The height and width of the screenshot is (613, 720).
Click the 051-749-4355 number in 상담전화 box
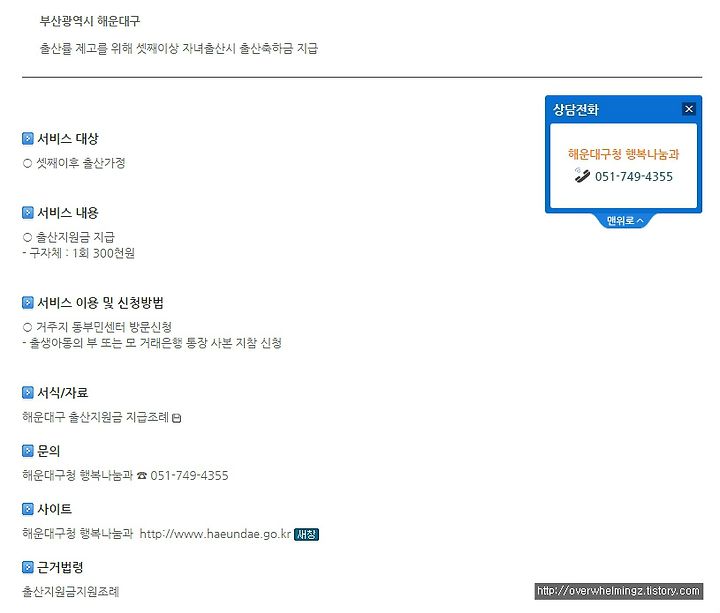pyautogui.click(x=634, y=176)
